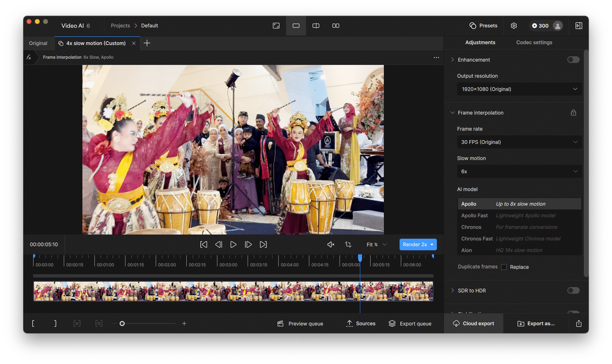Image resolution: width=612 pixels, height=364 pixels.
Task: Check the Replace duplicate frames box
Action: coord(504,267)
